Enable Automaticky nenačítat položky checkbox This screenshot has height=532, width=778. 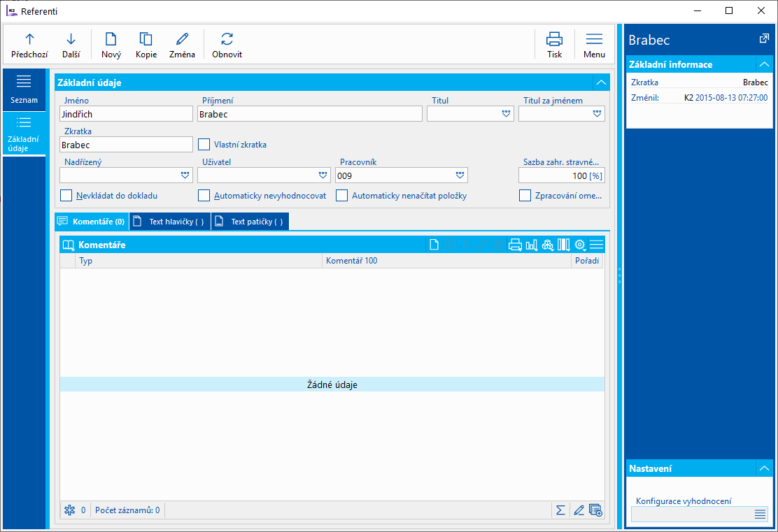(x=341, y=195)
